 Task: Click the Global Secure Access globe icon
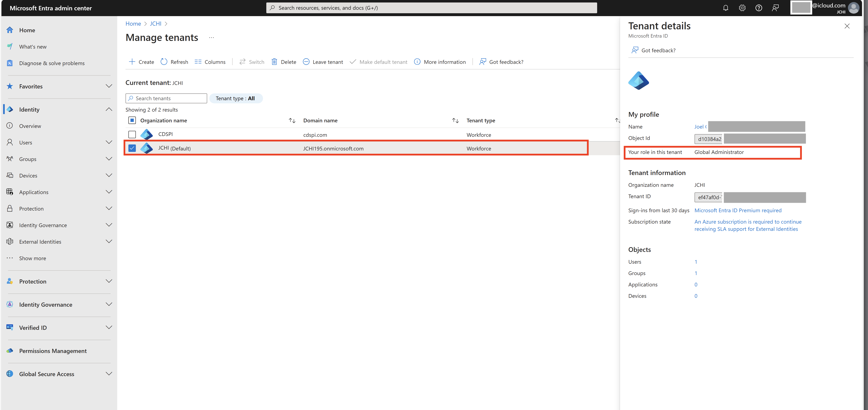tap(10, 374)
